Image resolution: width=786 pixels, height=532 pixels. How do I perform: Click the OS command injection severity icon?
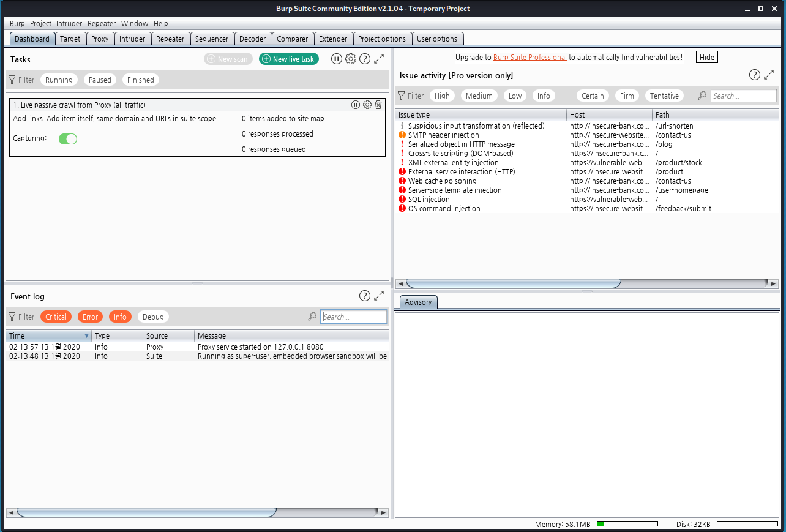point(402,209)
